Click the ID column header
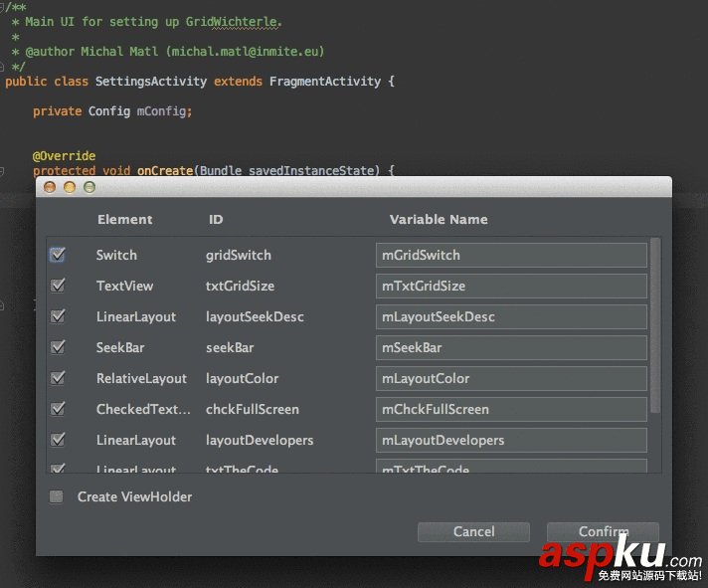 [x=216, y=220]
